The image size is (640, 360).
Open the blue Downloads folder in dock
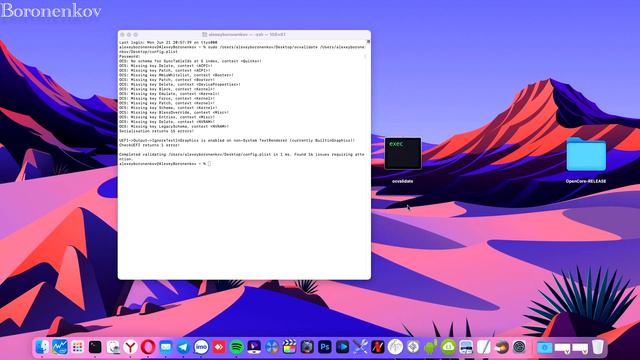click(544, 347)
